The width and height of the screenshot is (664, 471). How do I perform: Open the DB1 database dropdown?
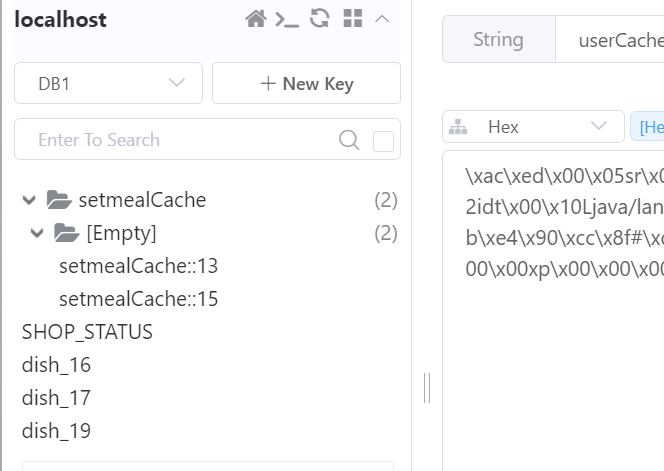[108, 83]
